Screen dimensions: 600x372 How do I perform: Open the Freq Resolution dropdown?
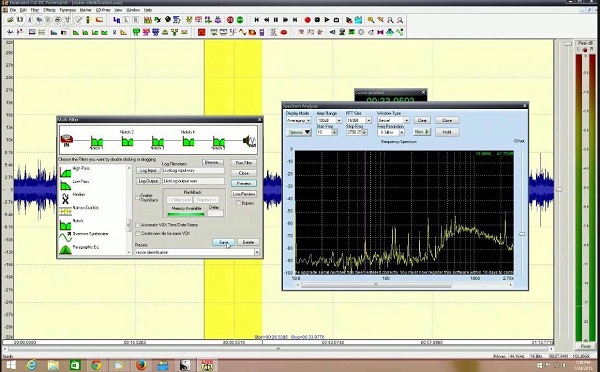(x=401, y=132)
